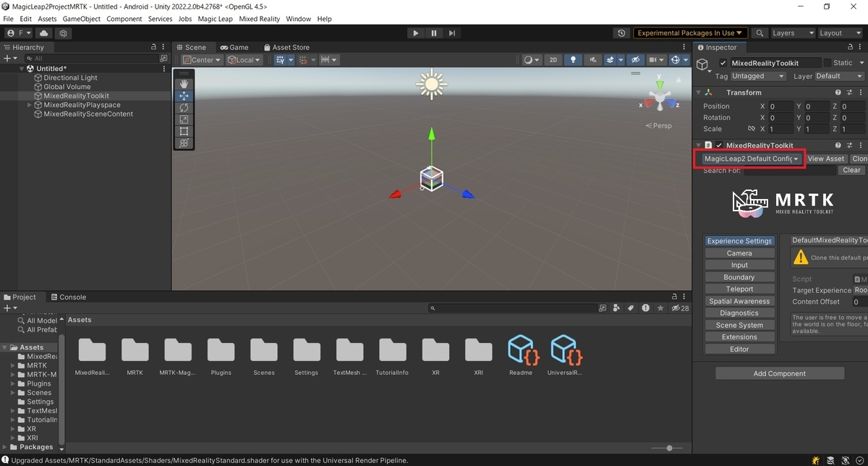Select the Rect transform tool
The width and height of the screenshot is (868, 466).
pyautogui.click(x=184, y=131)
